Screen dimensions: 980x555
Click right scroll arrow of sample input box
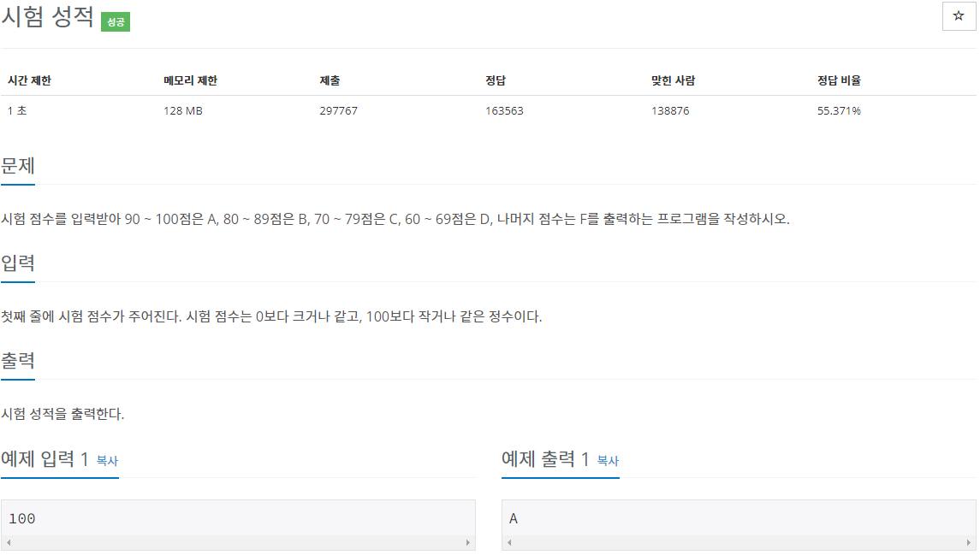point(467,542)
